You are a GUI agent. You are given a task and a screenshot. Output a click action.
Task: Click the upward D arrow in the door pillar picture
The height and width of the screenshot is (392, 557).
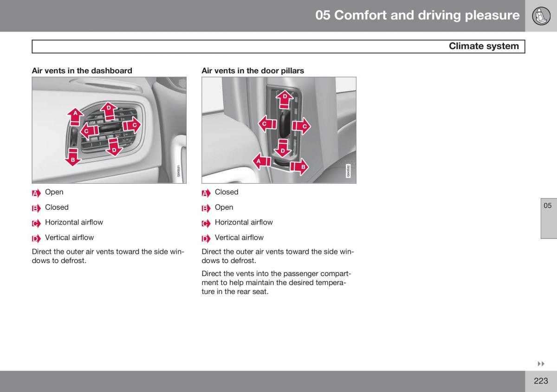(x=285, y=101)
